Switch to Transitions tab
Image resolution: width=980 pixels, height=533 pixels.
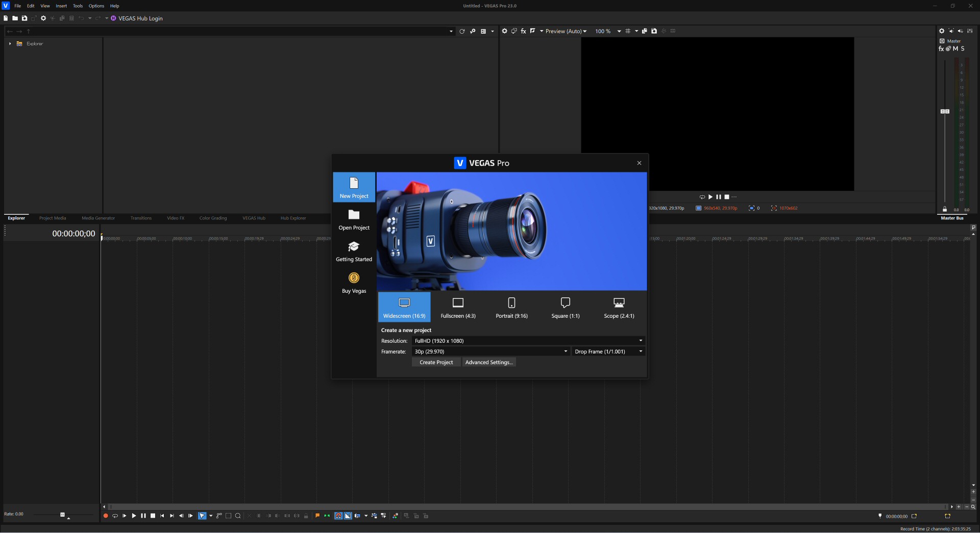141,218
